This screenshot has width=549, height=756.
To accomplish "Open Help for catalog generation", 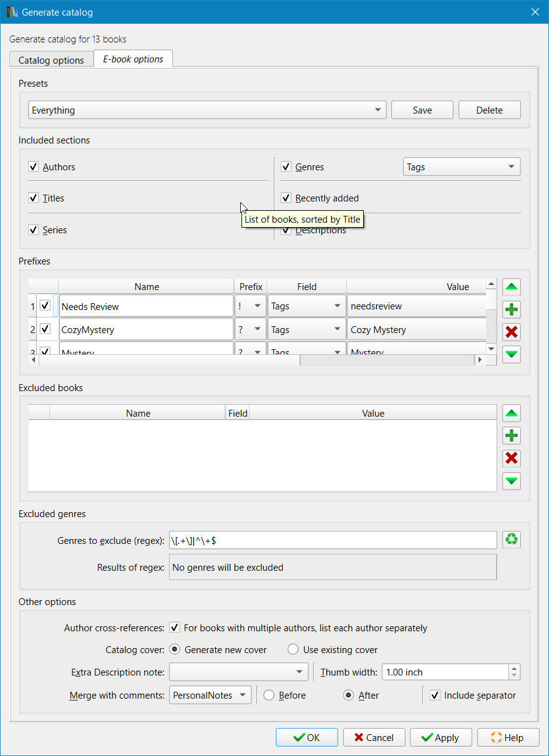I will [x=508, y=737].
